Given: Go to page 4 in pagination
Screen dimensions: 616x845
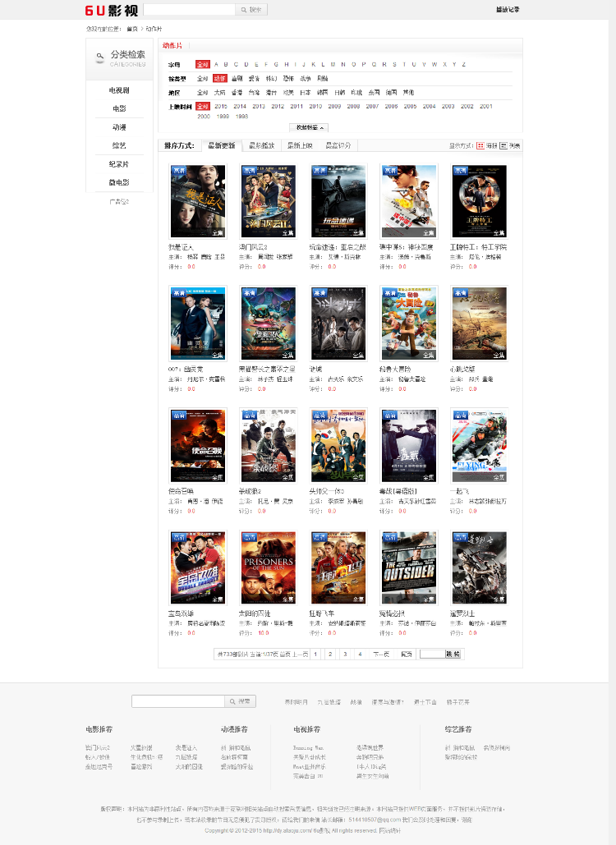Looking at the screenshot, I should pyautogui.click(x=360, y=654).
